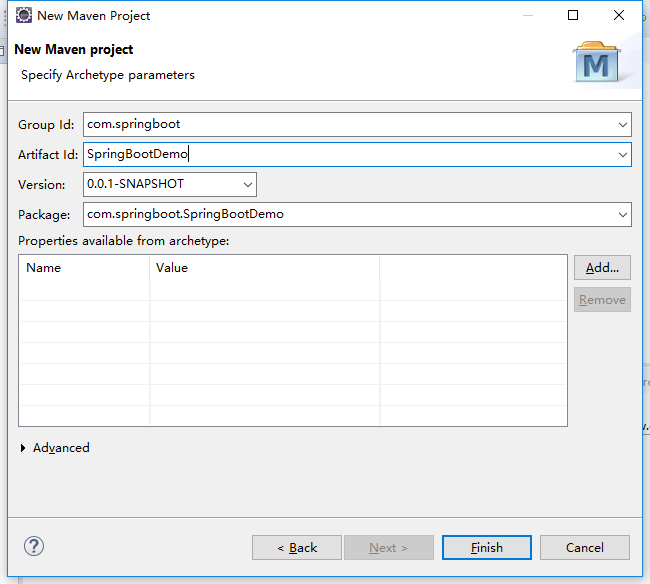Go back with the Back button

coord(297,548)
